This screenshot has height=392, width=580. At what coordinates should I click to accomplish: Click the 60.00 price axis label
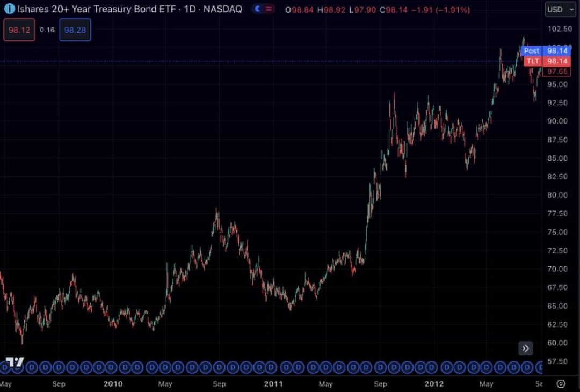tap(557, 343)
